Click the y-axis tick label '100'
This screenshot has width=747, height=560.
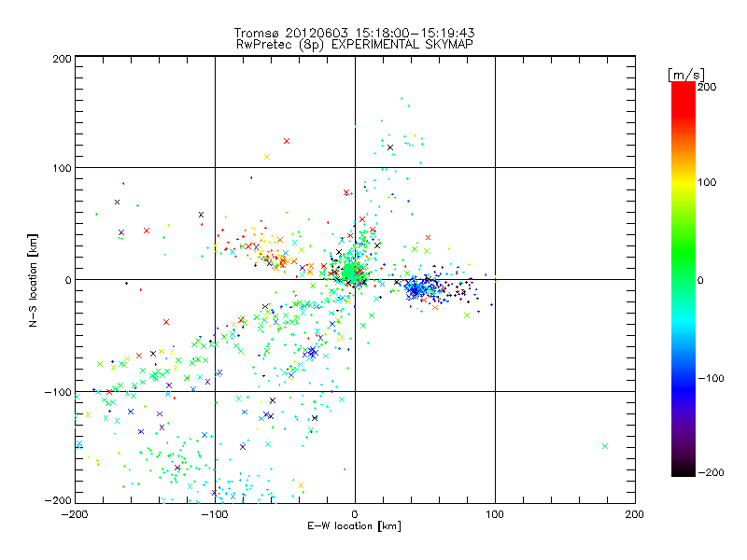click(x=62, y=168)
